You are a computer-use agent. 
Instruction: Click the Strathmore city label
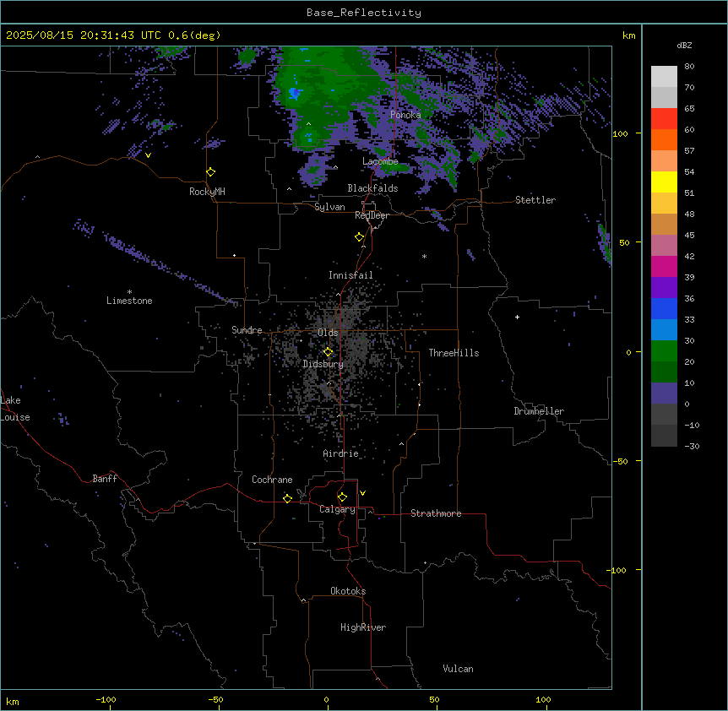pos(436,513)
